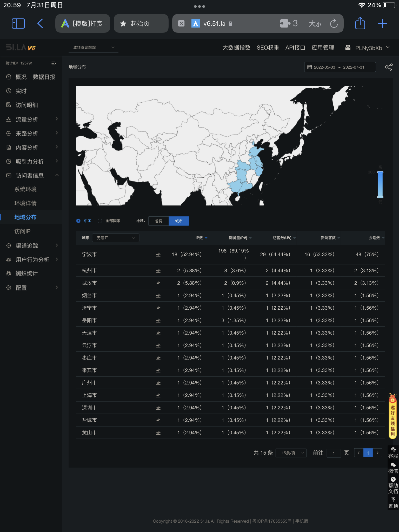Open the SEO权重 top menu item
This screenshot has height=532, width=399.
click(x=268, y=48)
